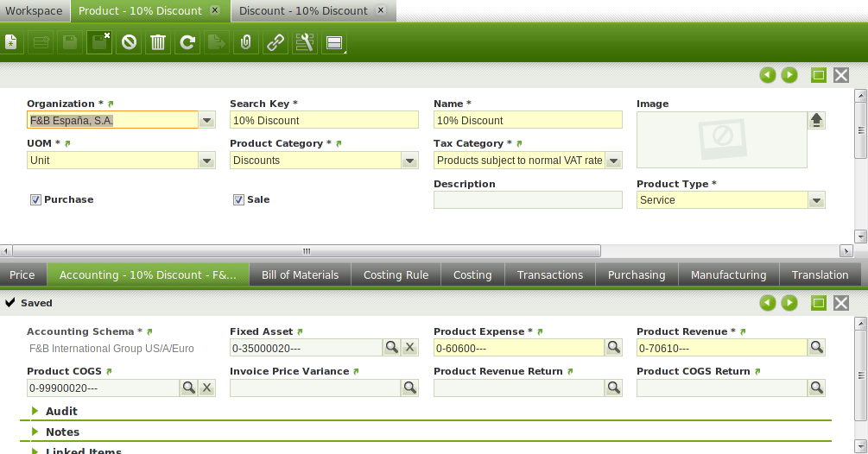Refresh the record with the reload icon
This screenshot has height=454, width=868.
pos(187,42)
